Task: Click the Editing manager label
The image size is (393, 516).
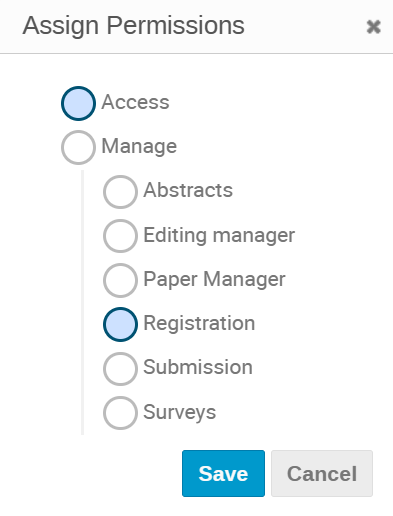Action: click(x=219, y=235)
